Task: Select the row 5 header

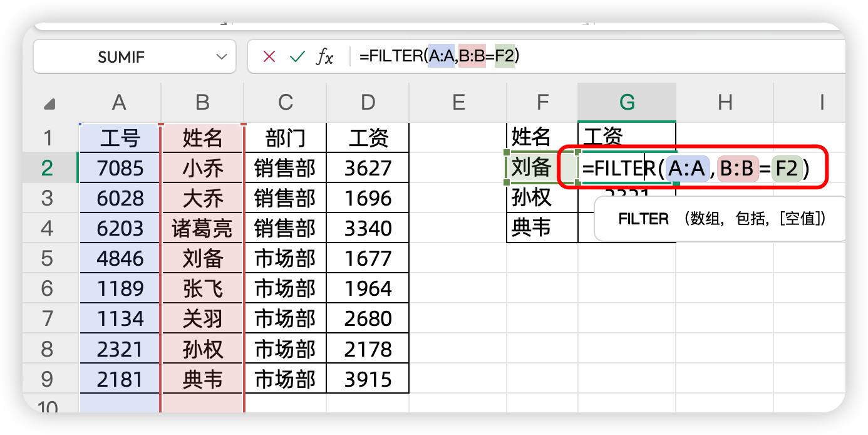Action: (x=47, y=258)
